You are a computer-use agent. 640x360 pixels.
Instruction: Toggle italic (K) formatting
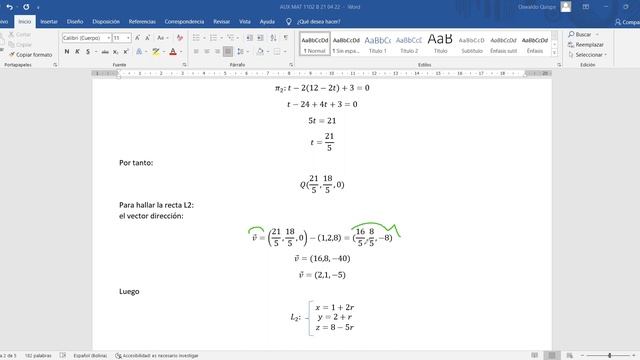pyautogui.click(x=77, y=52)
